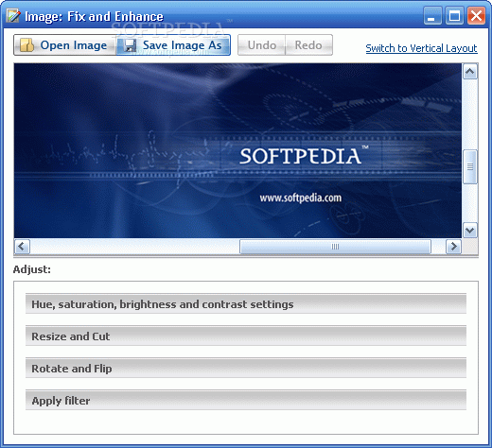Expand the Resize and Cut section
Screen dimensions: 492x448
click(246, 336)
